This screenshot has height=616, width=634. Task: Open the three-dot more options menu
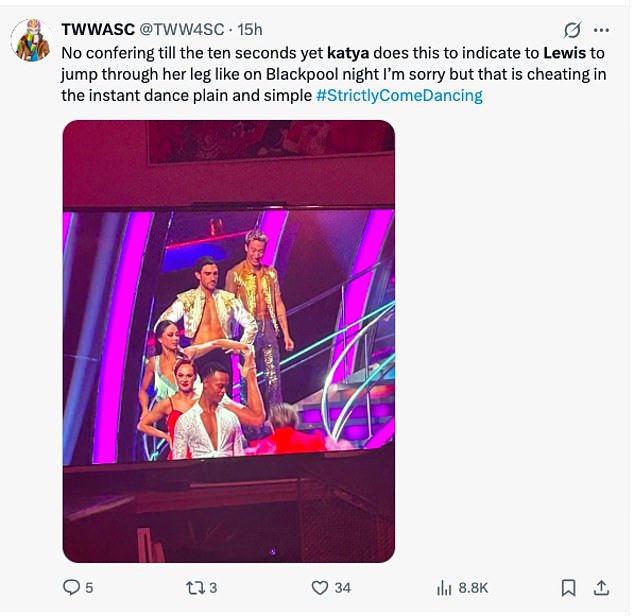click(602, 30)
